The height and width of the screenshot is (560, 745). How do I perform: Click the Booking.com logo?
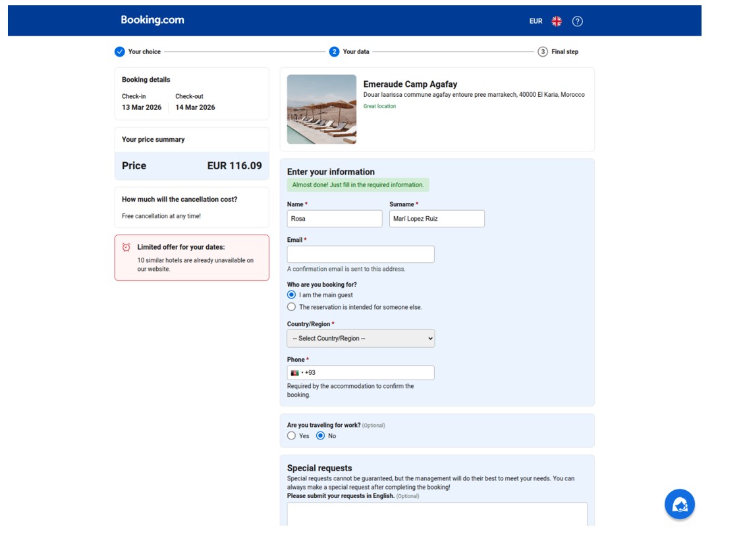click(x=152, y=20)
